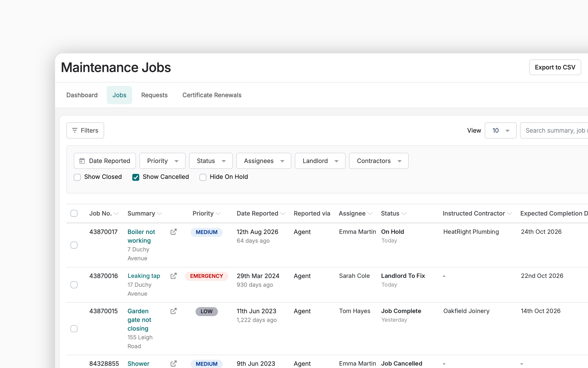
Task: Toggle the Filters button
Action: [x=85, y=130]
